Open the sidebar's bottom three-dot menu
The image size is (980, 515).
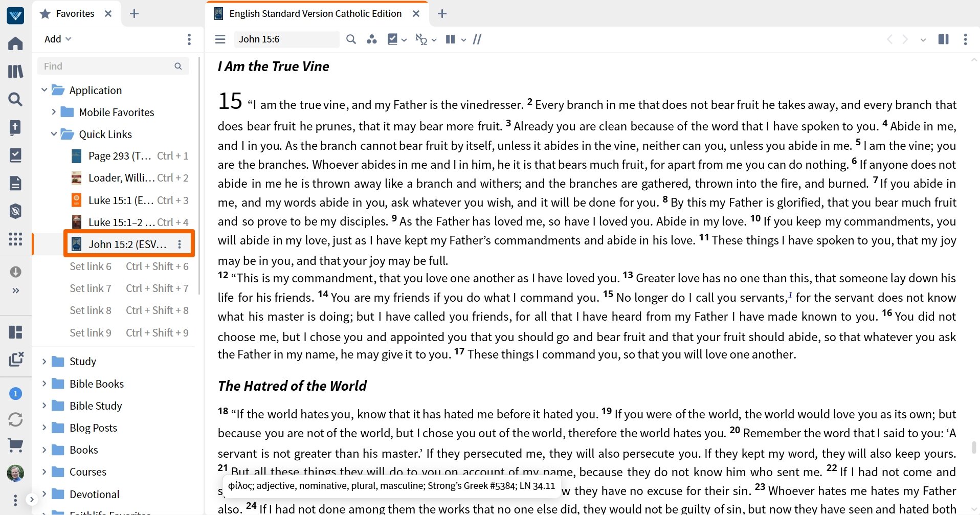point(15,500)
